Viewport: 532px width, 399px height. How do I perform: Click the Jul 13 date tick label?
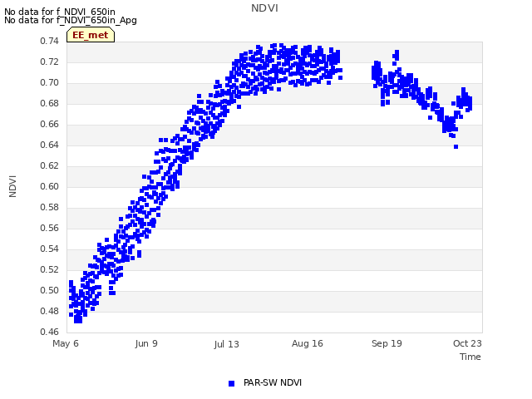tap(226, 344)
